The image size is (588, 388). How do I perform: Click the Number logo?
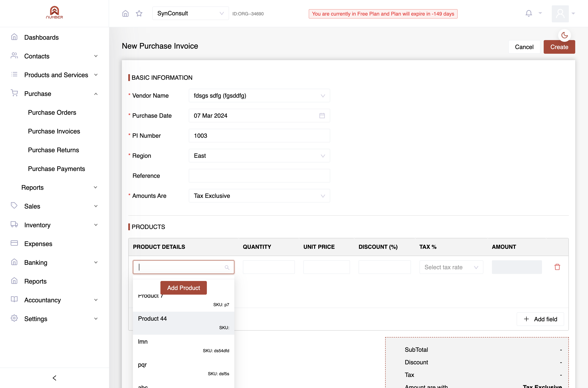[x=54, y=13]
